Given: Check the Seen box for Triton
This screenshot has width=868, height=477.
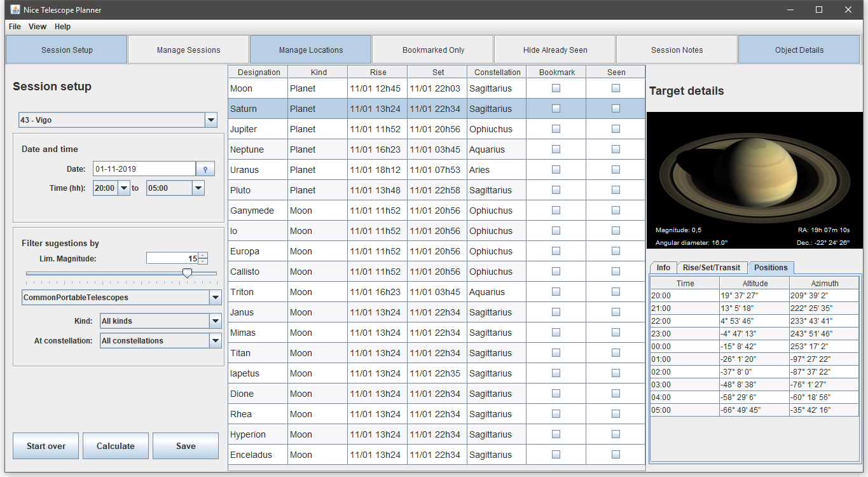Looking at the screenshot, I should click(x=615, y=291).
